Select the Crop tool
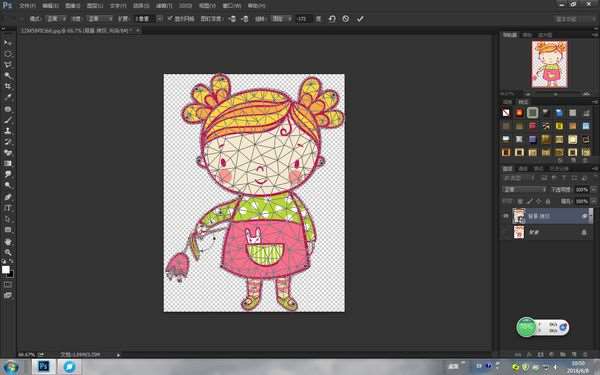 point(7,86)
